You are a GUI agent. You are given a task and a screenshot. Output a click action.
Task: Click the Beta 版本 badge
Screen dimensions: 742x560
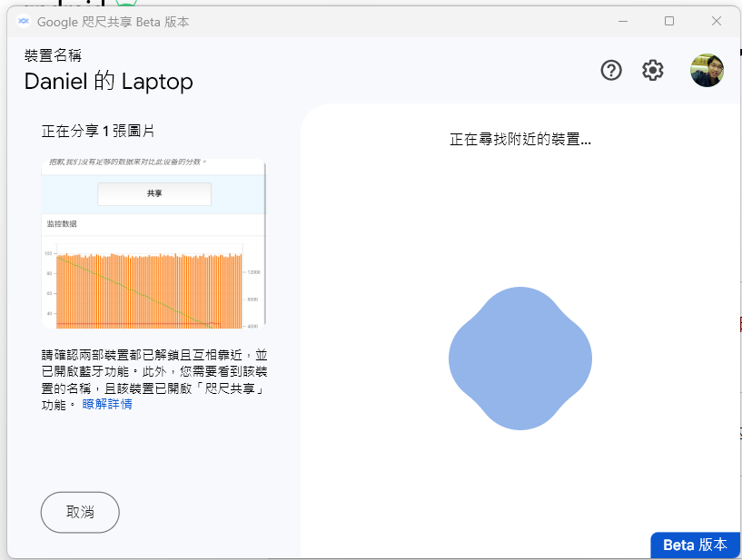(x=695, y=545)
